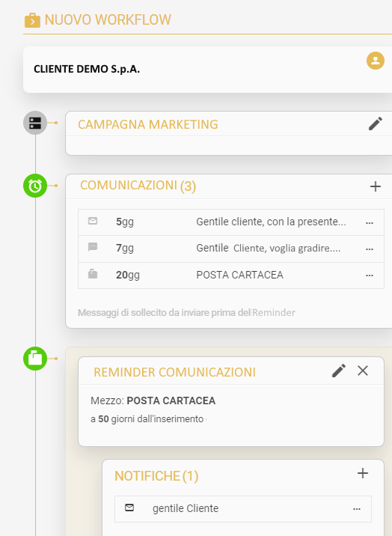
Task: Open options menu for 5gg communication
Action: point(369,223)
